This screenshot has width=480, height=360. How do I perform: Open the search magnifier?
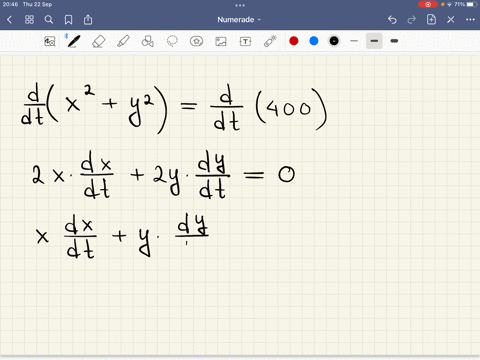click(49, 20)
